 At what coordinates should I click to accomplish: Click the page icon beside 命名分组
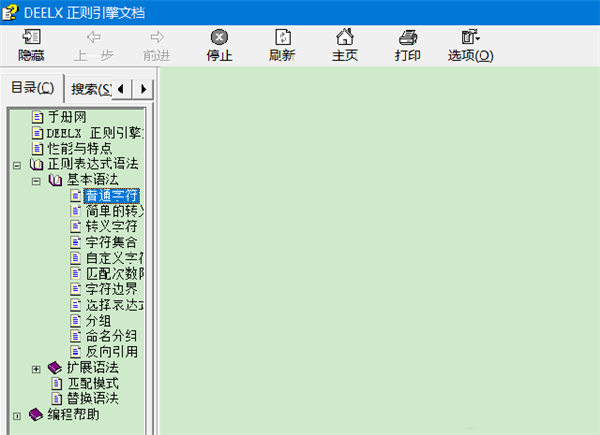[x=76, y=336]
